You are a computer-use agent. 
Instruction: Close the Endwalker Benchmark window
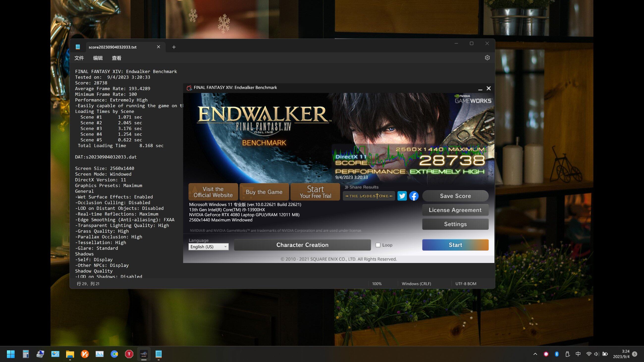[488, 88]
